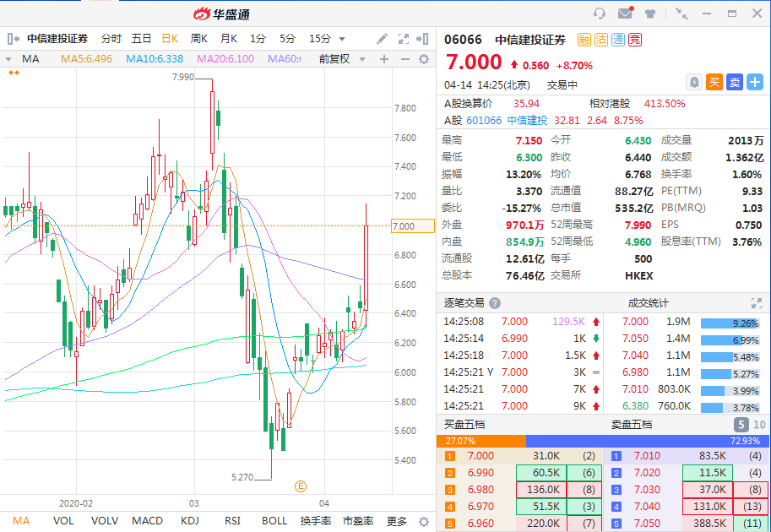This screenshot has height=532, width=771.
Task: Select the MACD indicator tab
Action: point(148,521)
